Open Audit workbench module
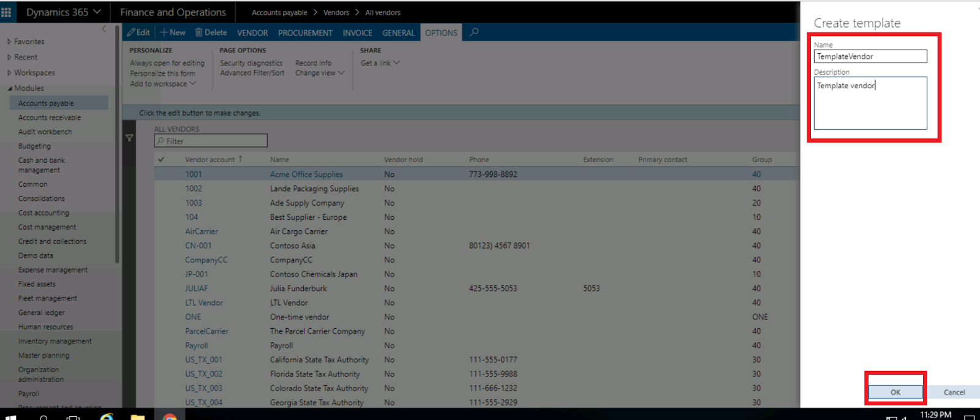The height and width of the screenshot is (420, 980). [x=45, y=132]
